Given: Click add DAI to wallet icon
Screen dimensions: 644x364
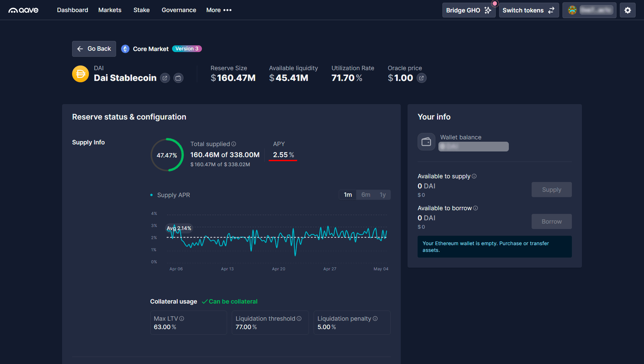Looking at the screenshot, I should (178, 78).
